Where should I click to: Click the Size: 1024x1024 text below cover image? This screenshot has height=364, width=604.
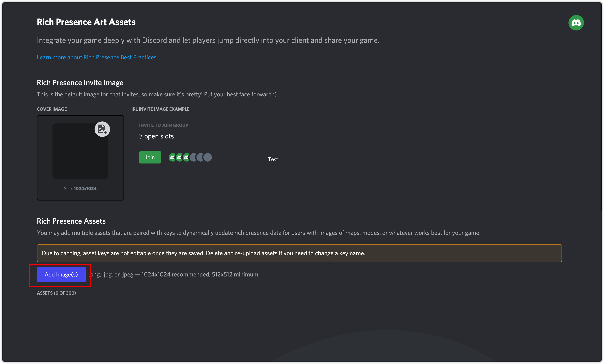point(80,188)
